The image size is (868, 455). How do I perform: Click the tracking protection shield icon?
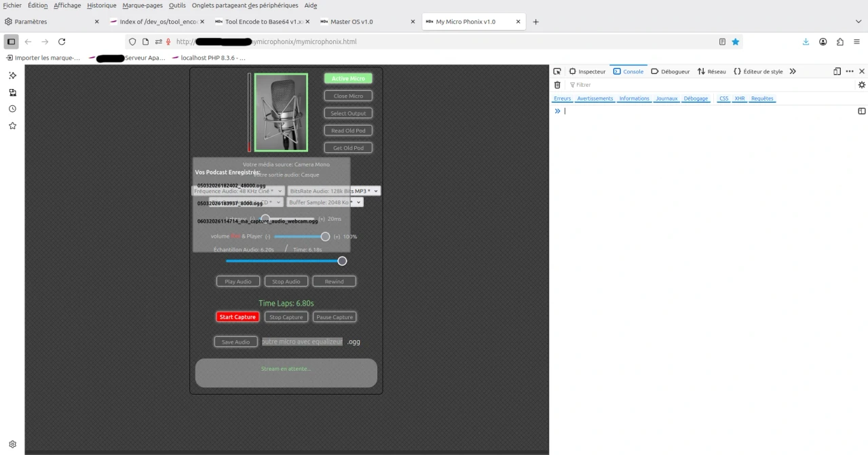(x=132, y=41)
